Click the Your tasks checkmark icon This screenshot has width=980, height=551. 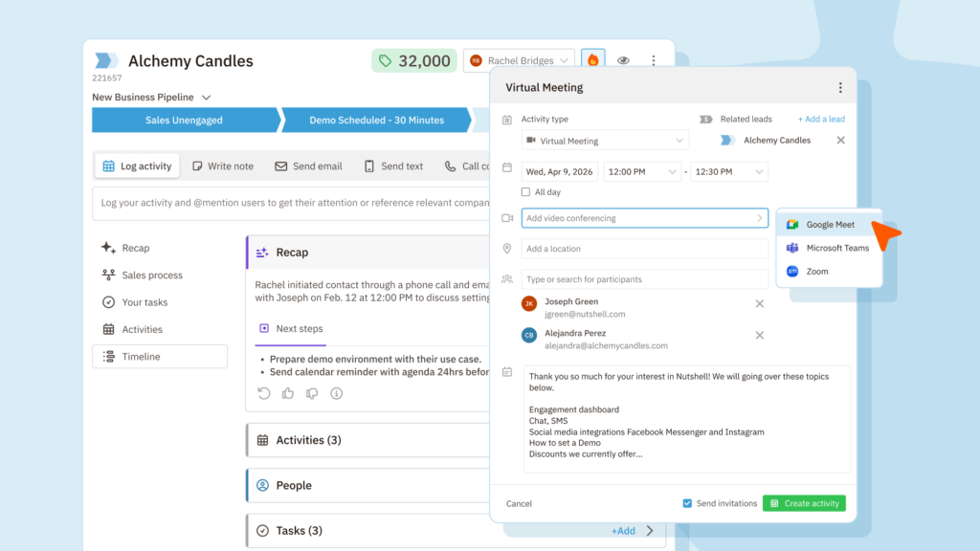(108, 302)
